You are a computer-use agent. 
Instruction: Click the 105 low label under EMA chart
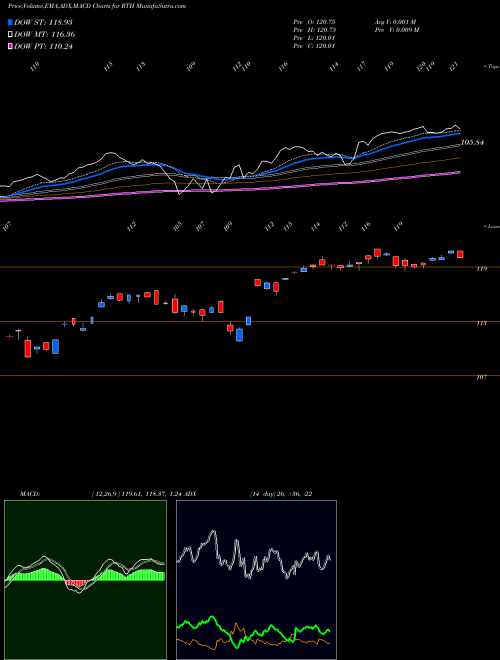click(x=177, y=226)
